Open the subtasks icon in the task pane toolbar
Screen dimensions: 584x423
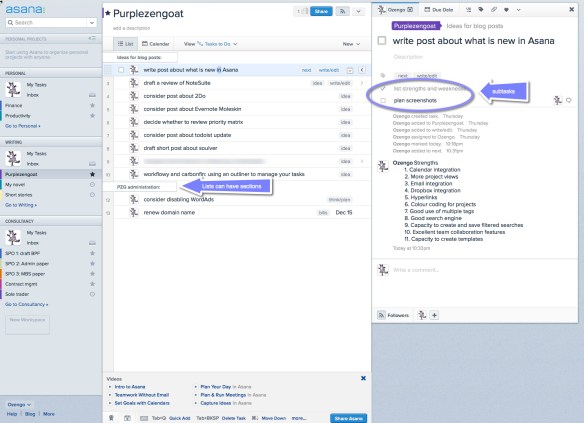[468, 10]
